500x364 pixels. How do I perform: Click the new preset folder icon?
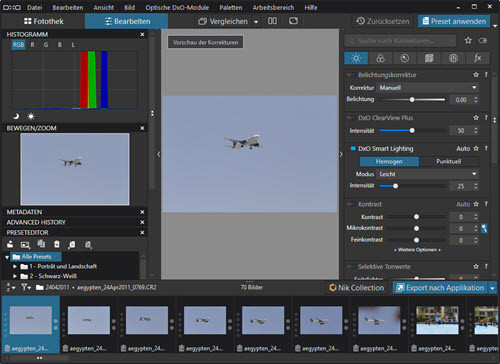(10, 244)
